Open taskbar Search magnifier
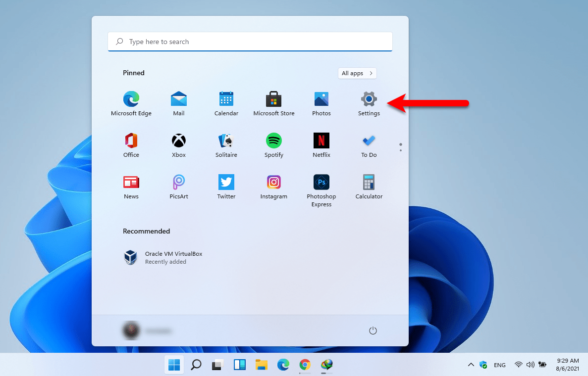The image size is (588, 376). tap(196, 365)
